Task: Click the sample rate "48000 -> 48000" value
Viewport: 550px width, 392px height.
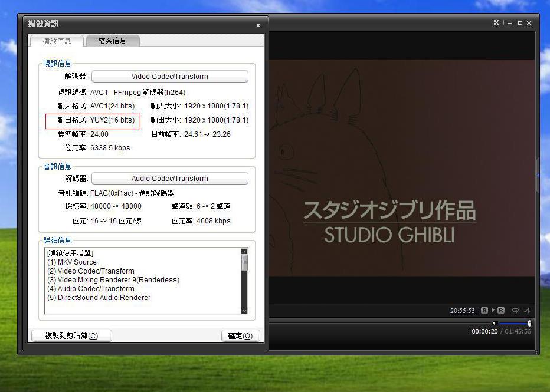Action: pos(116,206)
